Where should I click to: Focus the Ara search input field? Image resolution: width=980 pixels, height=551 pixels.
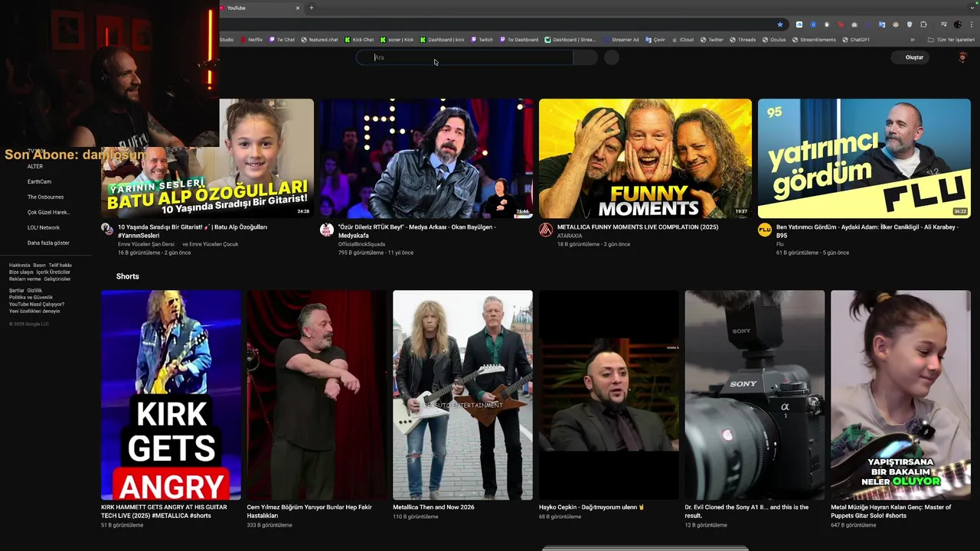(x=465, y=57)
